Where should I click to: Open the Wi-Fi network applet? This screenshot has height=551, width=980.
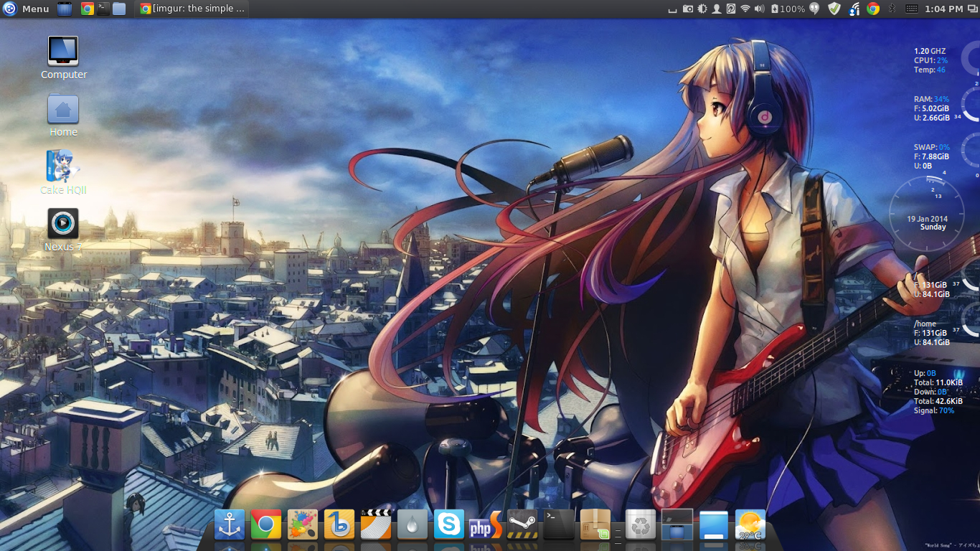click(745, 9)
